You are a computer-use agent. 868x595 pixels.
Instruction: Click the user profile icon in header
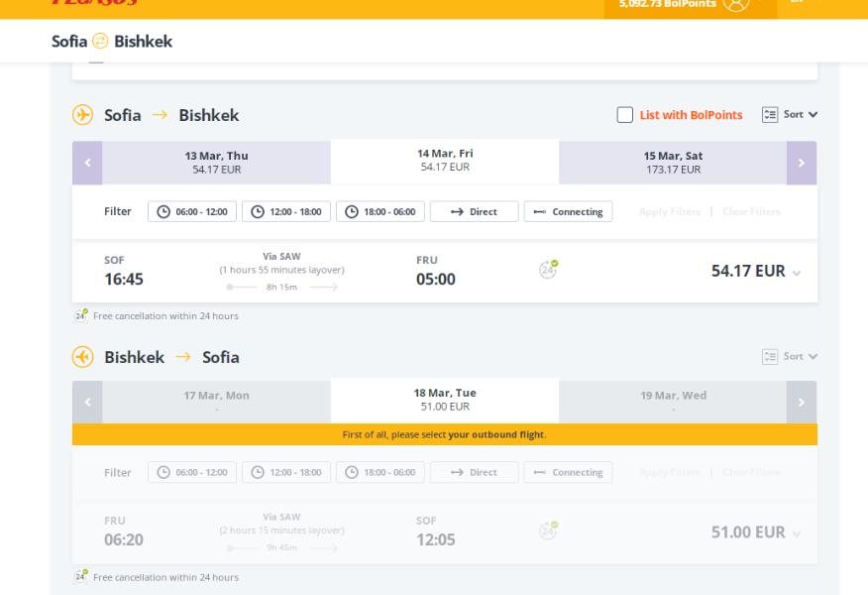point(735,4)
